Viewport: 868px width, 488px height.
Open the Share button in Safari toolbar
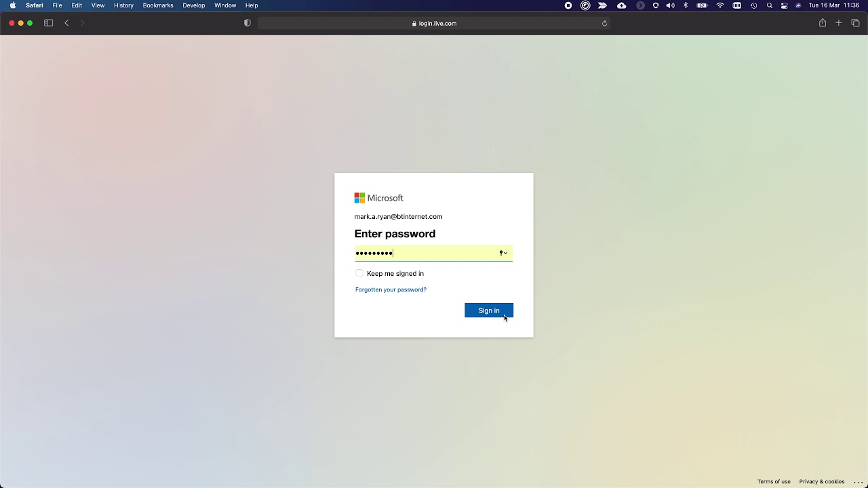pos(823,23)
